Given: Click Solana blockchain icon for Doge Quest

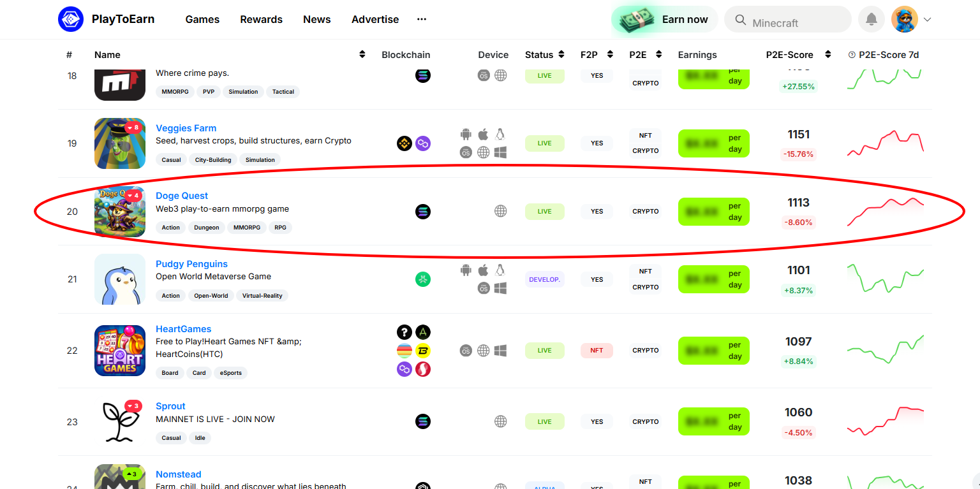Looking at the screenshot, I should [x=422, y=212].
